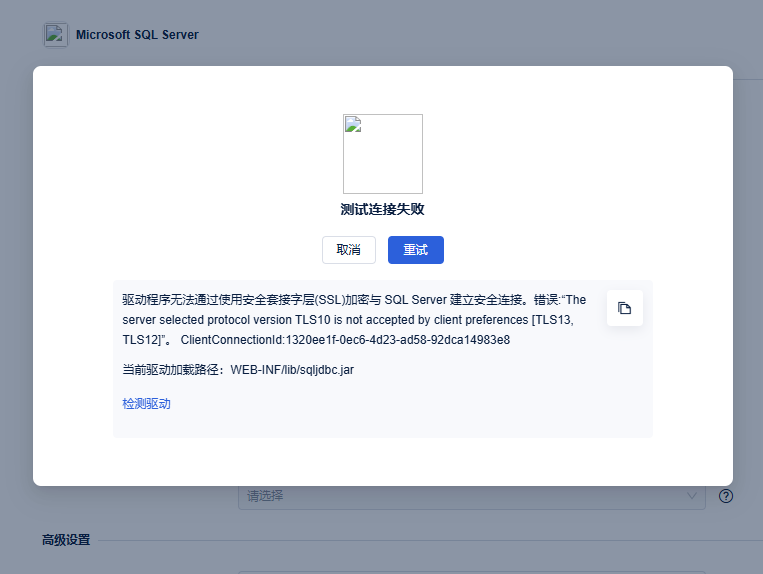Expand the 请选择 dropdown chevron arrow
Viewport: 763px width, 574px height.
(x=691, y=496)
